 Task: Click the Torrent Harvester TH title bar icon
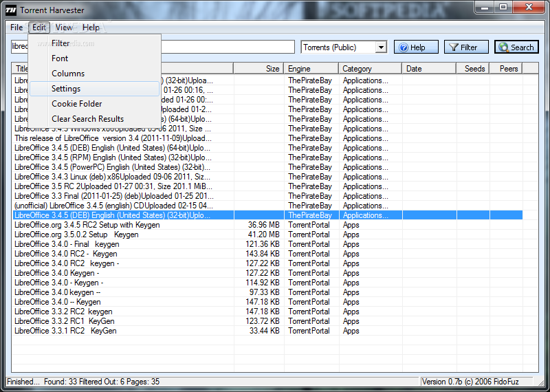11,10
